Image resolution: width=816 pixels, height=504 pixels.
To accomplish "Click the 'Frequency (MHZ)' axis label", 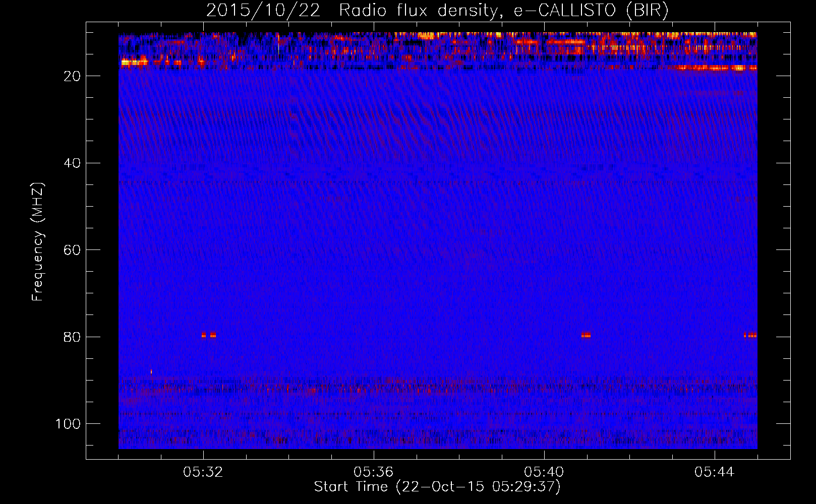I will coord(38,241).
